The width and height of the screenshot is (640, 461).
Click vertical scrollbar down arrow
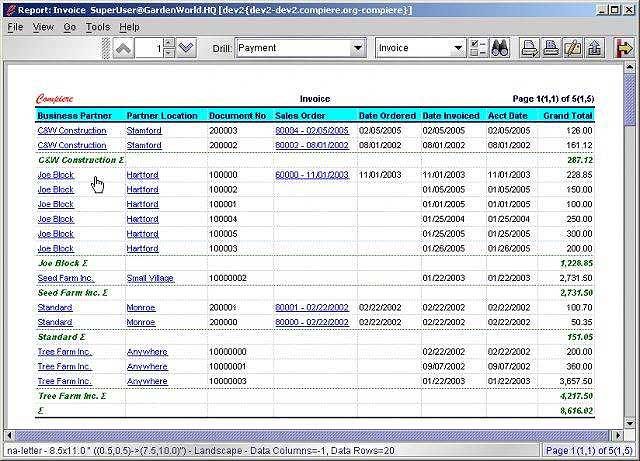click(x=630, y=423)
